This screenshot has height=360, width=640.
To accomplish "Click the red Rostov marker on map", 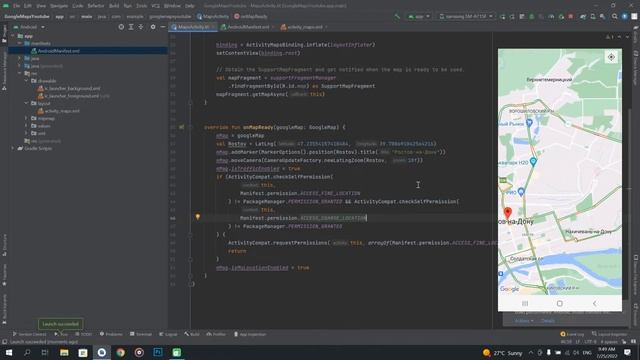I will point(508,213).
